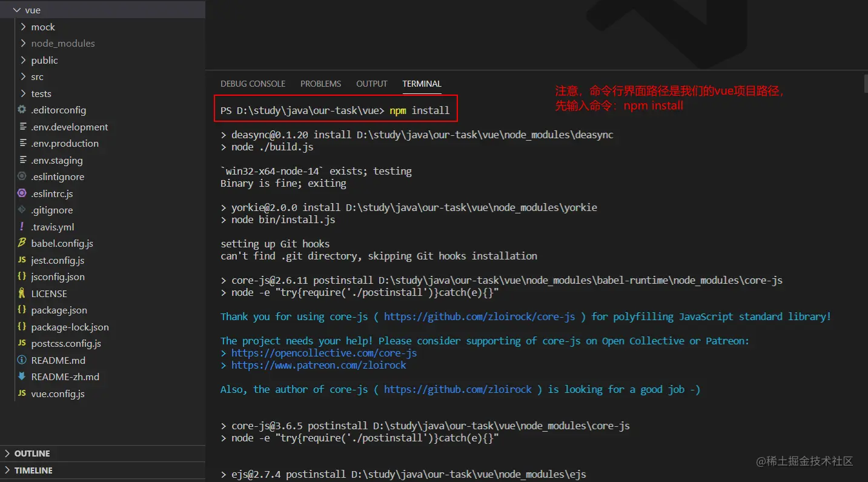Click the .gitignore file entry
Image resolution: width=868 pixels, height=482 pixels.
(x=52, y=210)
